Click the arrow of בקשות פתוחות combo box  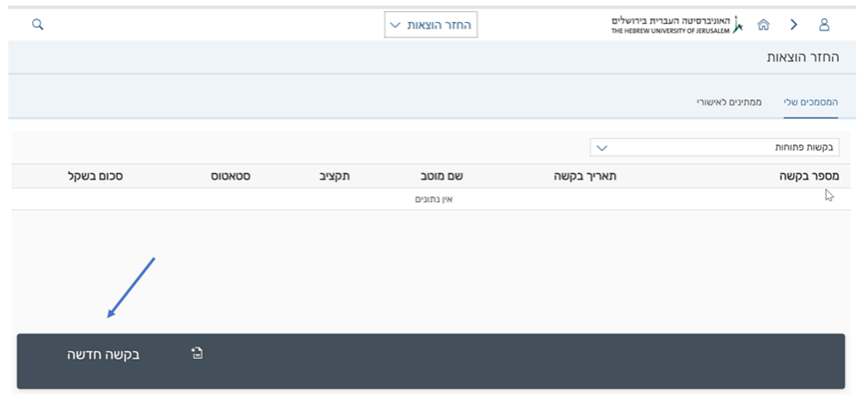[x=601, y=147]
